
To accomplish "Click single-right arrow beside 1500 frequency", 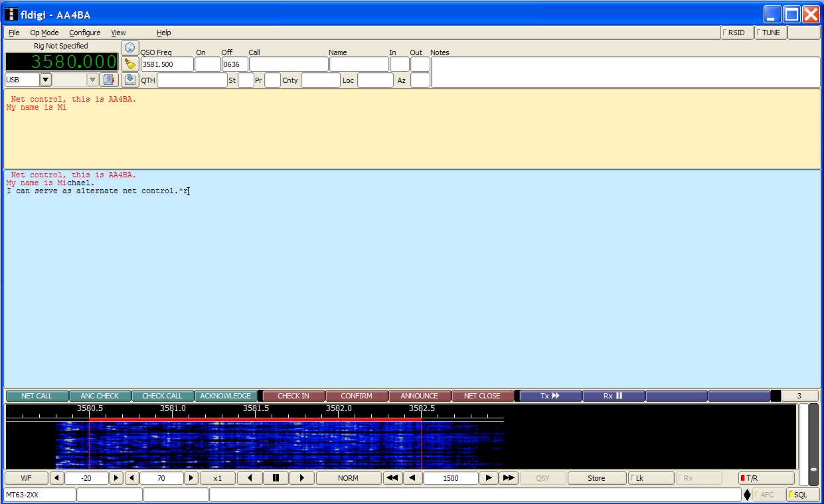I will tap(489, 478).
